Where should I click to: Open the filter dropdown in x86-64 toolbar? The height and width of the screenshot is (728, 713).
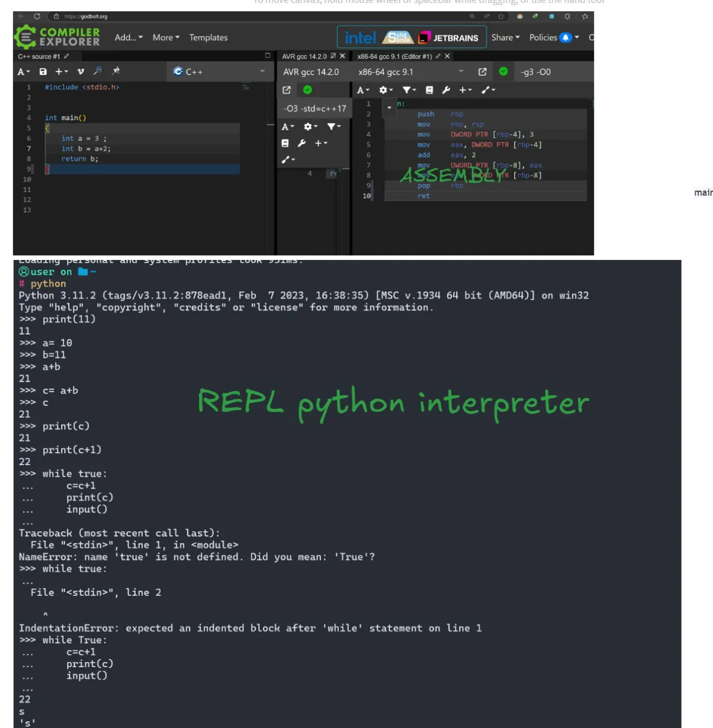[409, 90]
